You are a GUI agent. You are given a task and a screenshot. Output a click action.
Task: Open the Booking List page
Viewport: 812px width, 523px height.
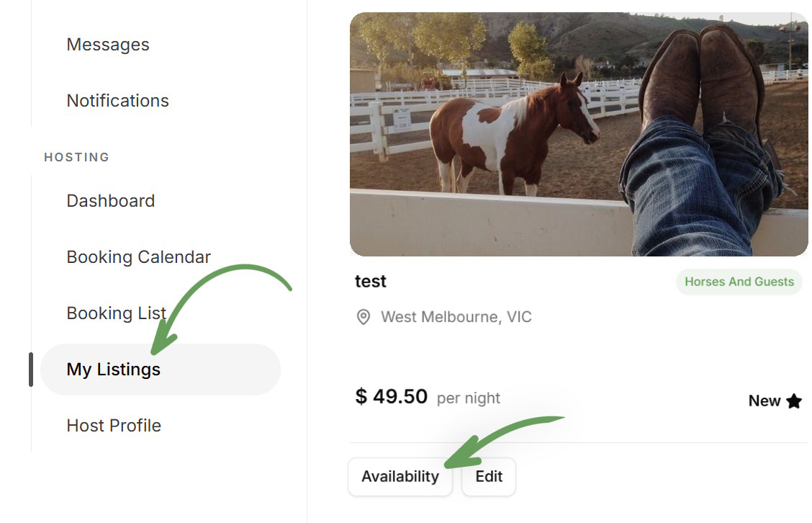(116, 313)
